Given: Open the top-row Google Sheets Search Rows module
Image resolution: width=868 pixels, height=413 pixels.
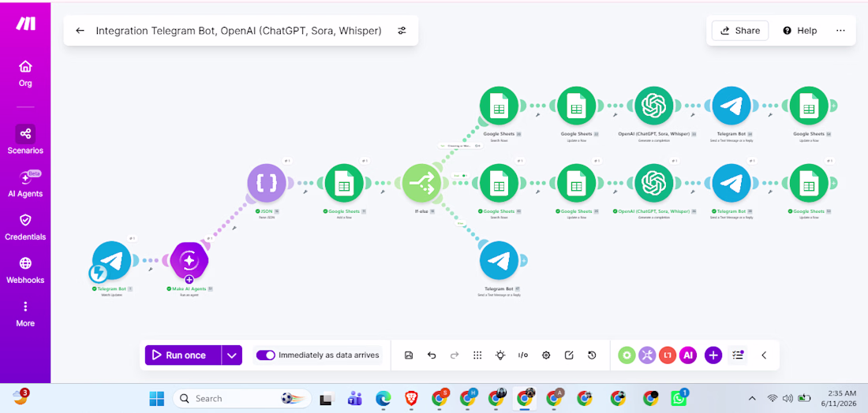Looking at the screenshot, I should tap(499, 106).
